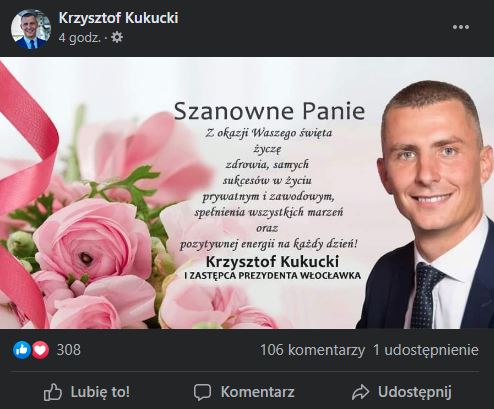494x409 pixels.
Task: View the 106 komentarzy comments
Action: coord(312,350)
